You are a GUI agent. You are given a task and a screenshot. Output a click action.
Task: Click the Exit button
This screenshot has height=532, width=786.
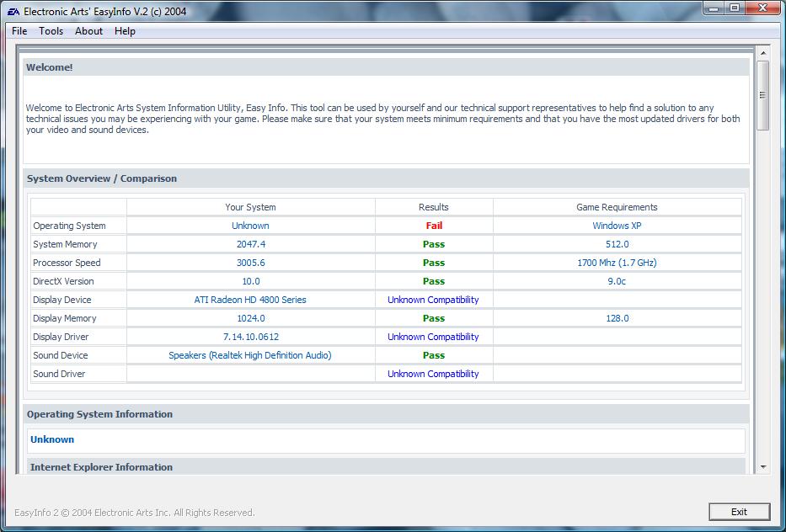coord(739,512)
